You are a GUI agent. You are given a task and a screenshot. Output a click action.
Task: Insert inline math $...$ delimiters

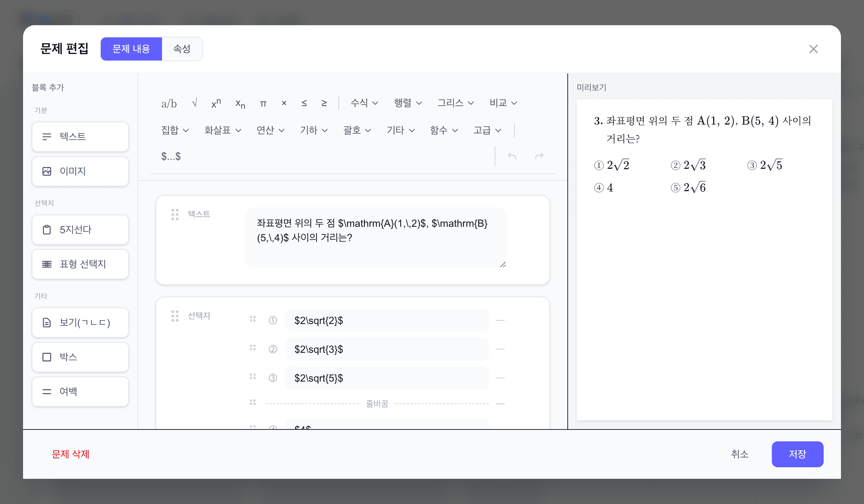(x=171, y=156)
